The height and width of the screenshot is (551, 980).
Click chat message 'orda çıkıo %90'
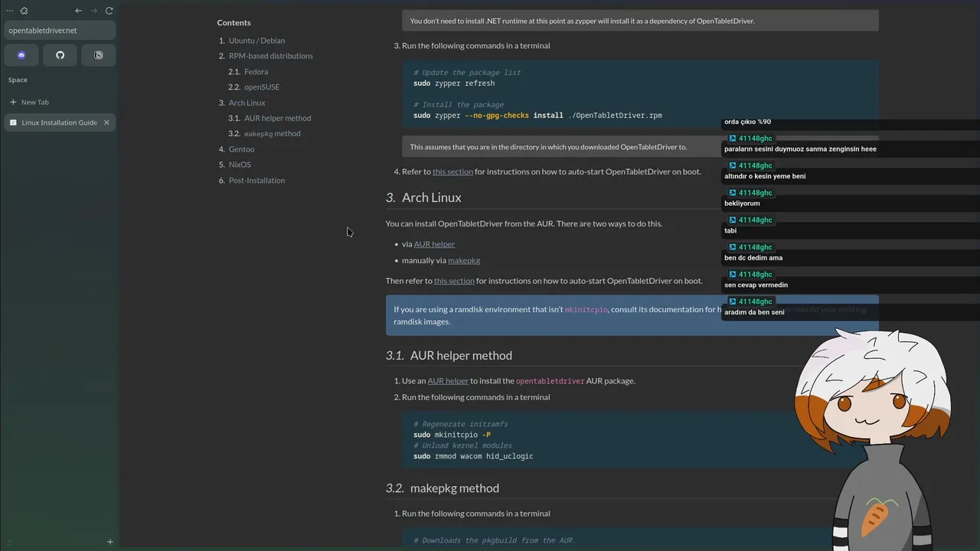(x=747, y=122)
